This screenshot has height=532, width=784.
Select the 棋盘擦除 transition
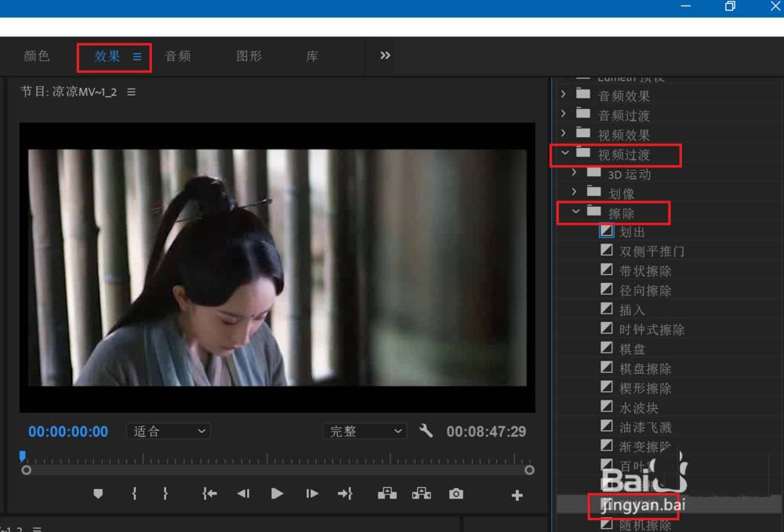click(645, 369)
